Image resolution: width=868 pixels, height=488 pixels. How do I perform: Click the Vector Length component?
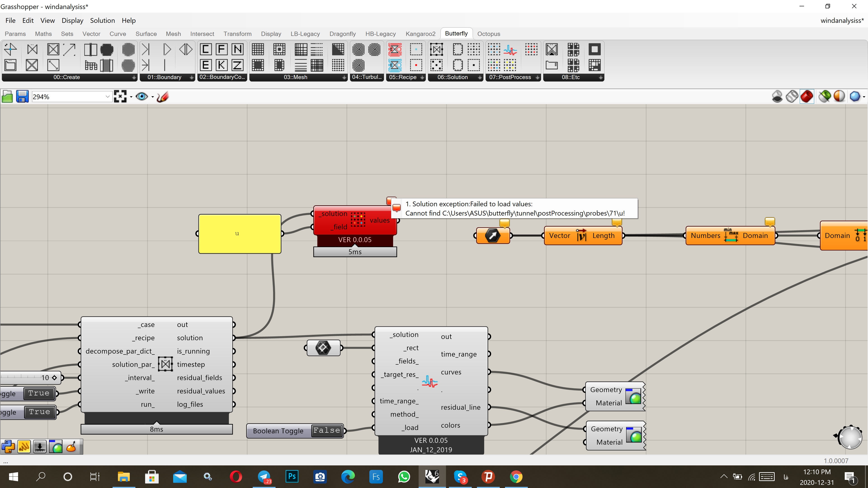583,235
